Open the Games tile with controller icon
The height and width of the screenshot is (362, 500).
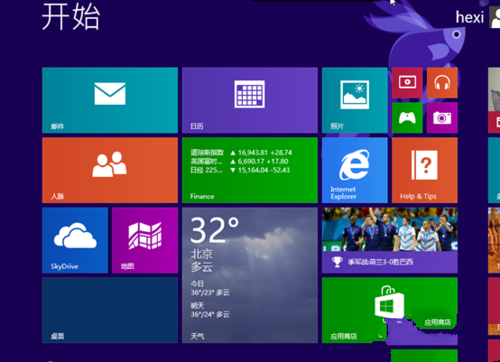(407, 118)
